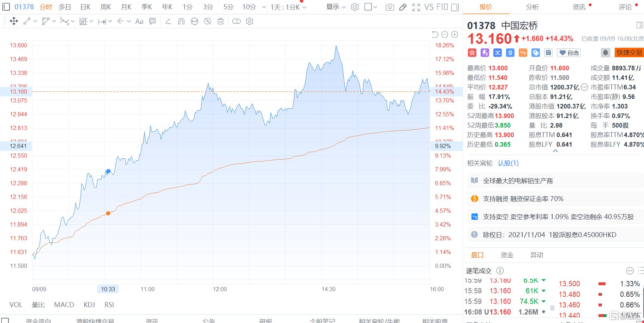644x323 pixels.
Task: Click the blue marker dot on price line
Action: (108, 171)
